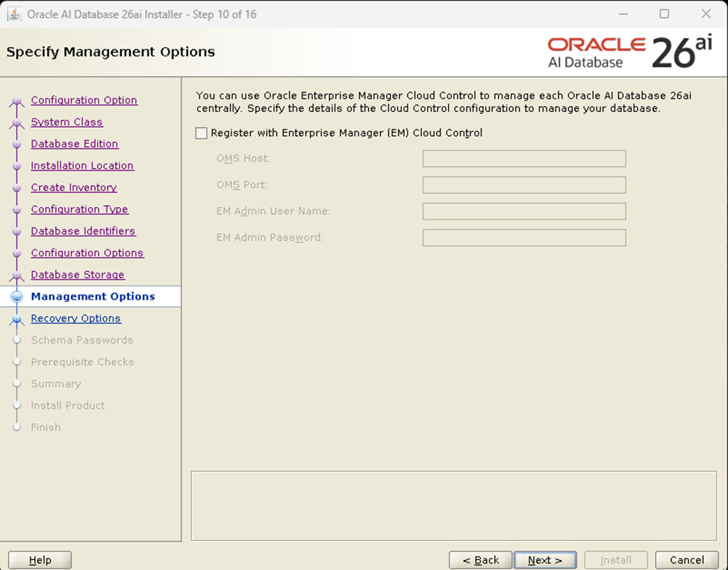Click the Oracle AI Database 26ai logo
Image resolution: width=728 pixels, height=570 pixels.
(x=630, y=52)
